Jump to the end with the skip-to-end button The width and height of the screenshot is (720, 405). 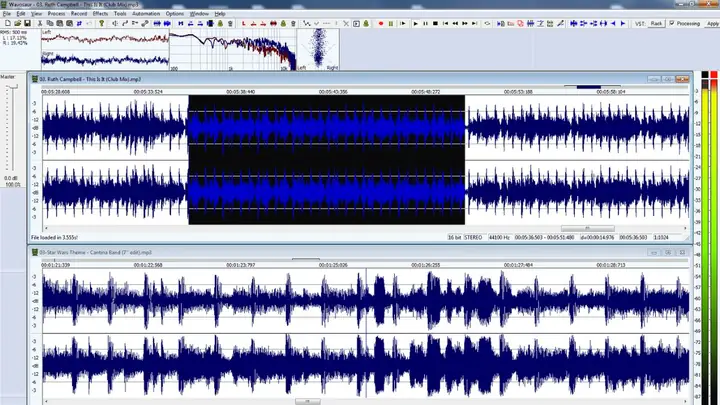475,23
